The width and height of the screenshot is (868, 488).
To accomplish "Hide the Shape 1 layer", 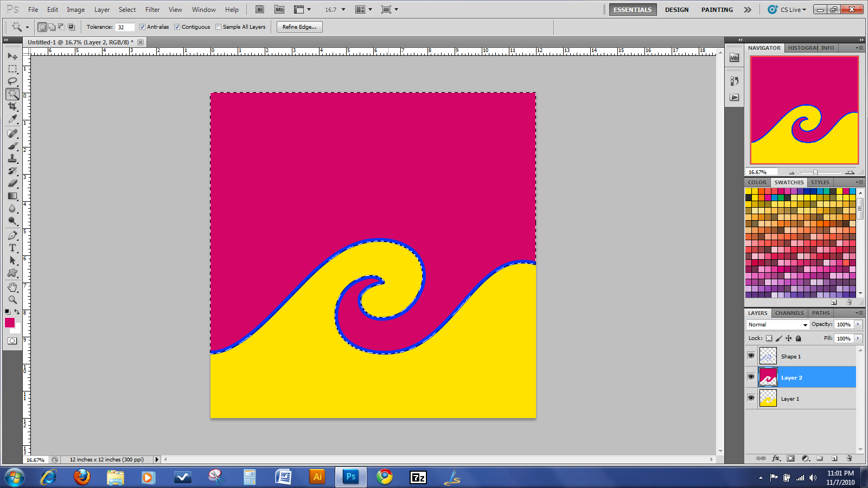I will click(x=751, y=356).
